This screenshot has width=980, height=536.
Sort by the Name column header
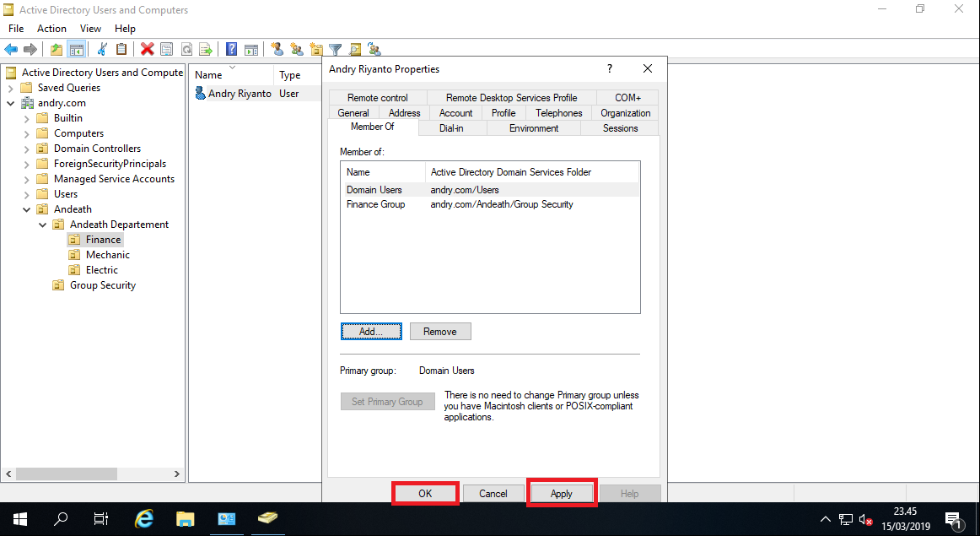[231, 75]
